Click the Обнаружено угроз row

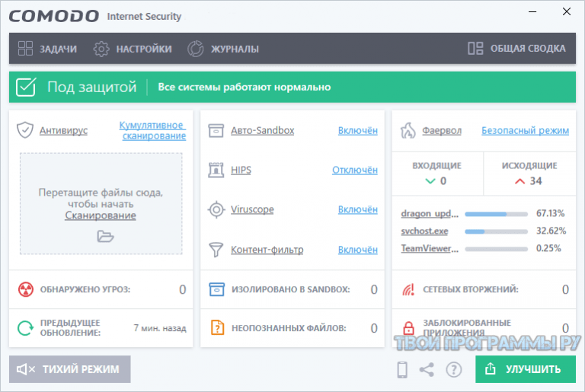pyautogui.click(x=101, y=289)
